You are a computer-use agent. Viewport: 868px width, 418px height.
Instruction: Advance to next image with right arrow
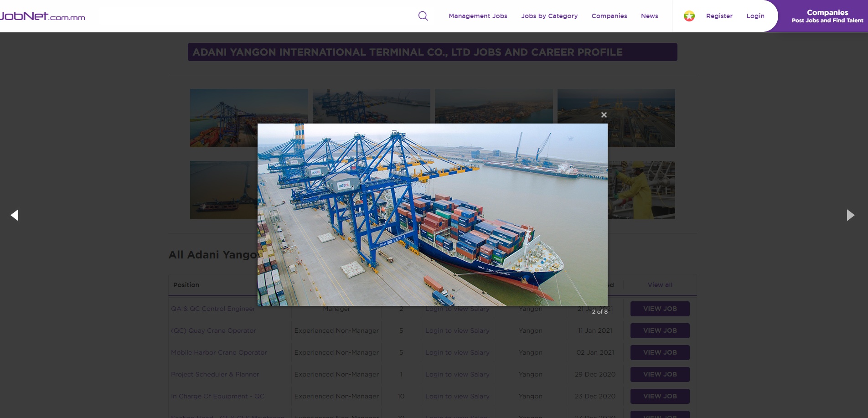coord(850,215)
